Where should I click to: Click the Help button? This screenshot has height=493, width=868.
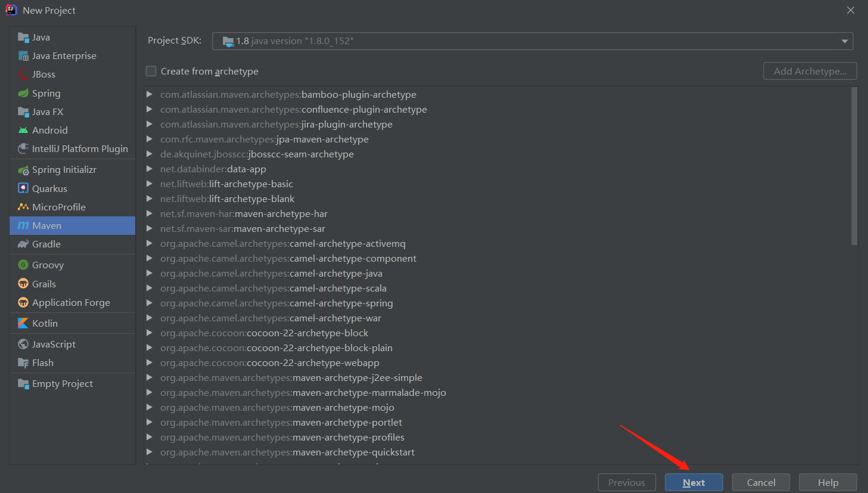(x=828, y=482)
